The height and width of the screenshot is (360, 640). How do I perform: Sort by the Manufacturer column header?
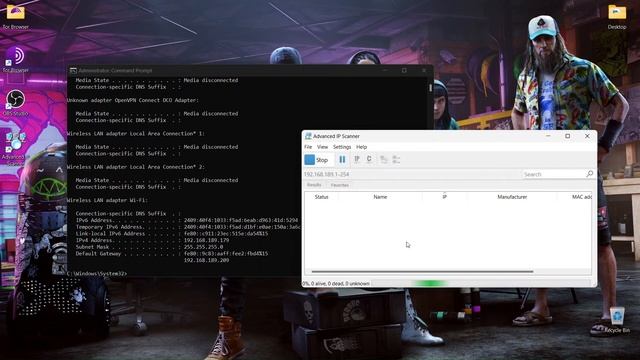click(x=512, y=197)
